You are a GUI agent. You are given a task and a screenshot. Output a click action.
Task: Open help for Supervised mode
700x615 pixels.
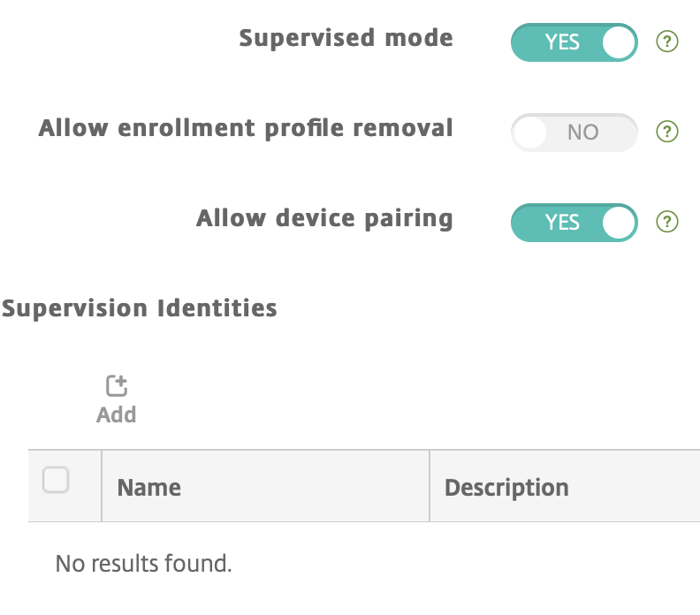[x=667, y=42]
